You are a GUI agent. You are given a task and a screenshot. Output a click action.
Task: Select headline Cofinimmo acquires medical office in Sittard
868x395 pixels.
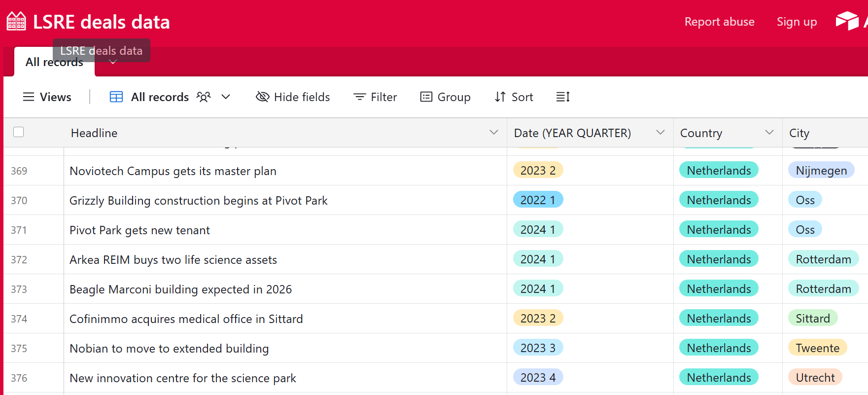click(186, 319)
